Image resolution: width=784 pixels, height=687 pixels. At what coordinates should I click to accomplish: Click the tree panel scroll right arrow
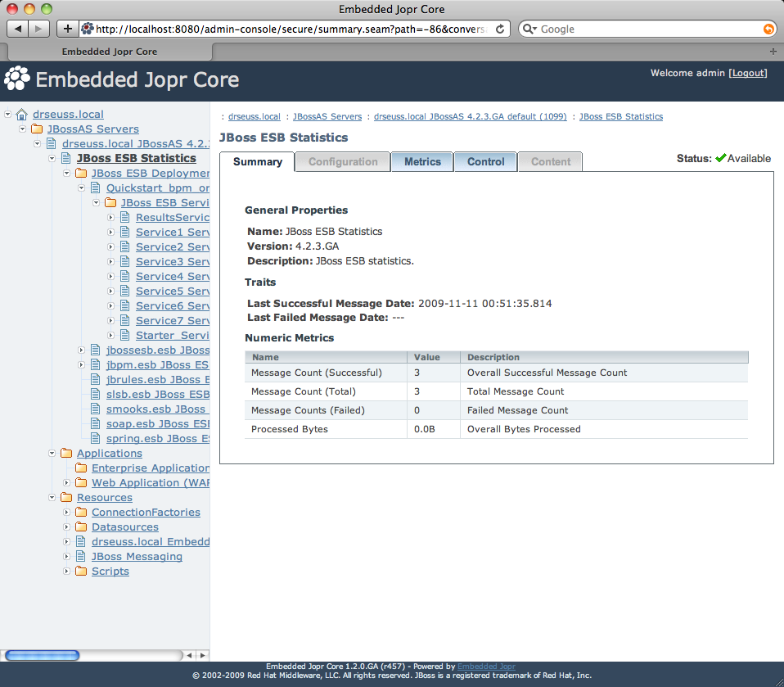(x=202, y=655)
